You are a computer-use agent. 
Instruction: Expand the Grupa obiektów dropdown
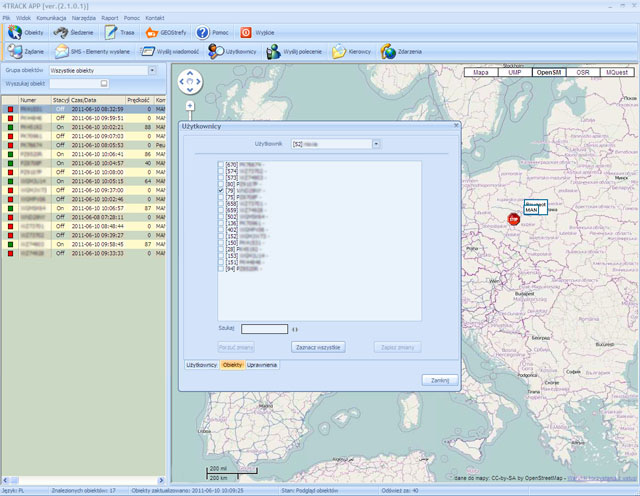pos(152,70)
